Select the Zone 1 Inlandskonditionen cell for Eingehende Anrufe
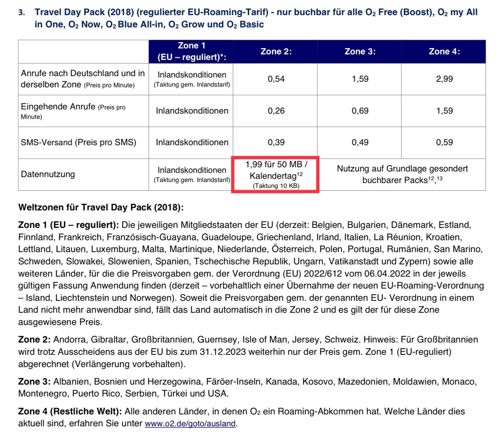Screen dimensions: 504x448 [x=191, y=111]
